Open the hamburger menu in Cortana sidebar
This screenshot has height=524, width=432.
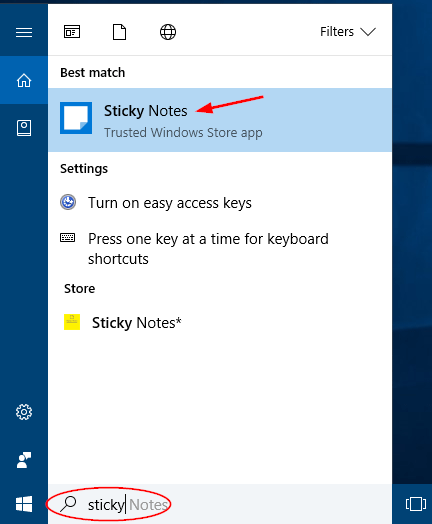(24, 32)
